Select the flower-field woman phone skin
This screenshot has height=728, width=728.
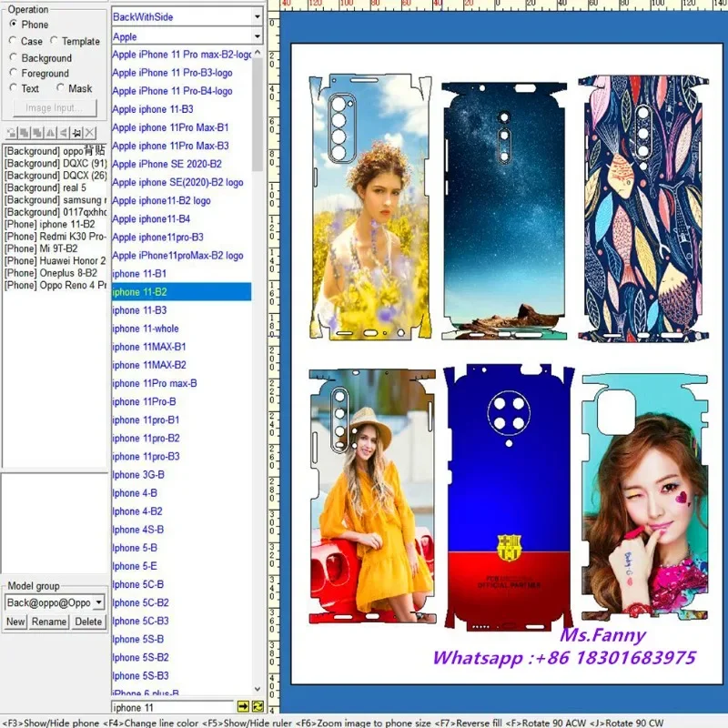tap(370, 207)
